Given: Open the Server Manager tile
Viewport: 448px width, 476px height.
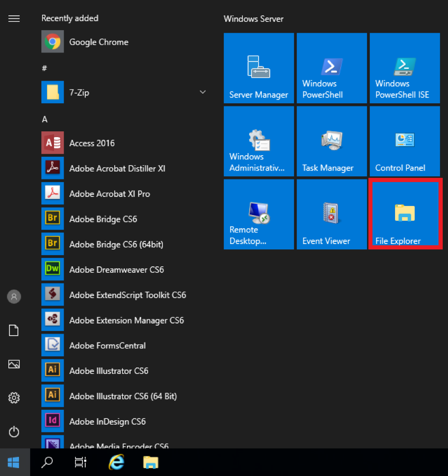Looking at the screenshot, I should pyautogui.click(x=259, y=68).
